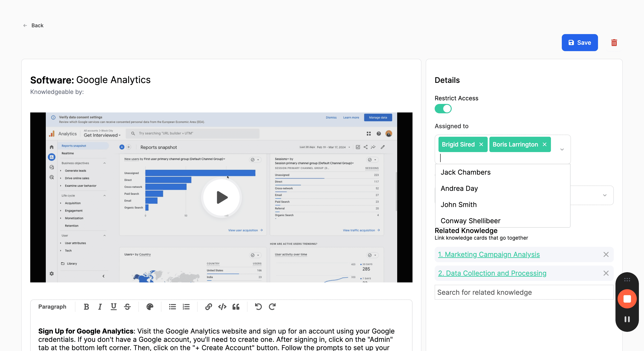
Task: Toggle the Restrict Access switch
Action: coord(443,109)
